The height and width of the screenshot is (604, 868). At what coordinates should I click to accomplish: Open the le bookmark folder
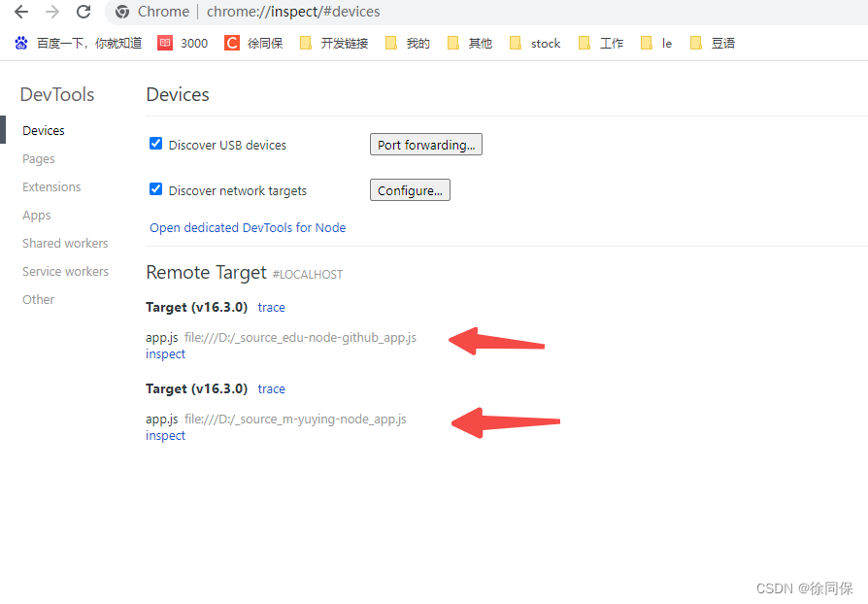tap(656, 43)
